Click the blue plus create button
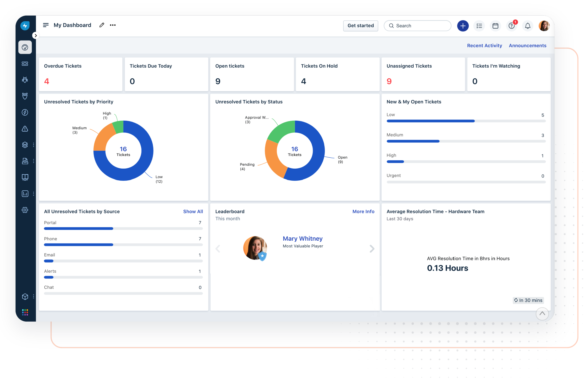 point(463,26)
